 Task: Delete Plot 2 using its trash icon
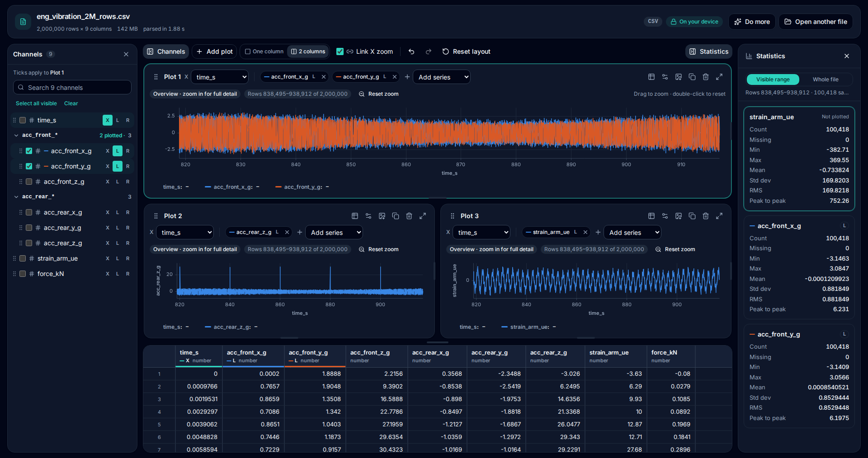point(409,216)
